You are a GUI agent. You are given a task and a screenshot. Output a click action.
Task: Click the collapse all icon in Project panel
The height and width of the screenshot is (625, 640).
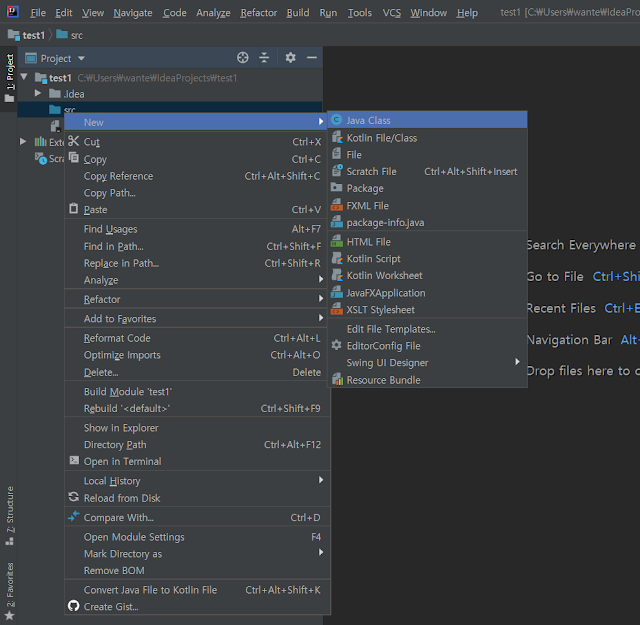264,58
